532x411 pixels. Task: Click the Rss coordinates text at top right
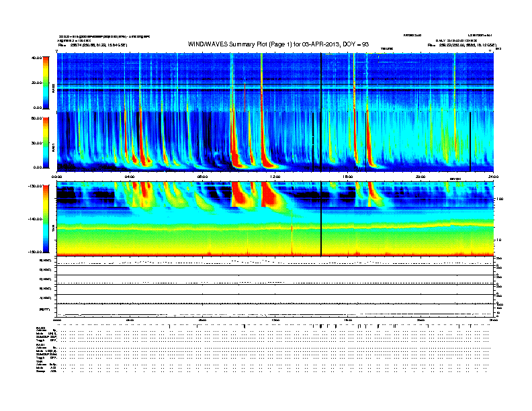point(462,45)
